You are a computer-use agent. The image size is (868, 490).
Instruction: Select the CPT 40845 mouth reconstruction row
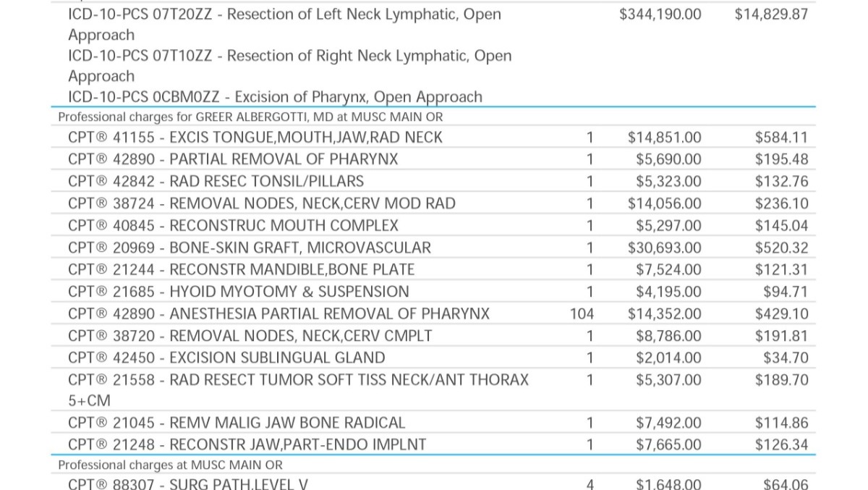[233, 226]
